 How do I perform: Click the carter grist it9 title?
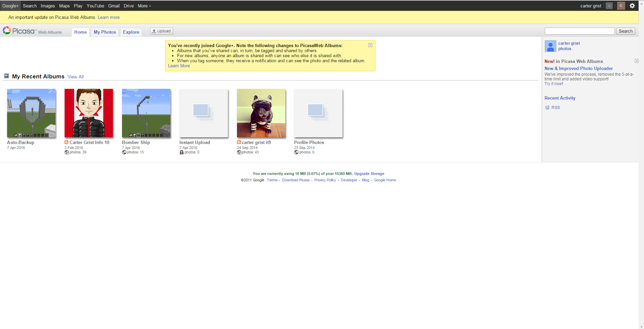[x=256, y=143]
